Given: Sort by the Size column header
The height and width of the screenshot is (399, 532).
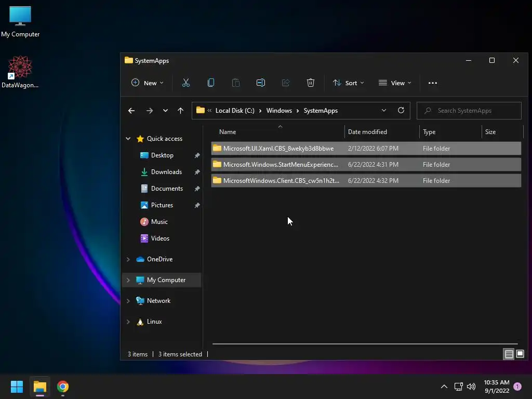Looking at the screenshot, I should pos(502,131).
